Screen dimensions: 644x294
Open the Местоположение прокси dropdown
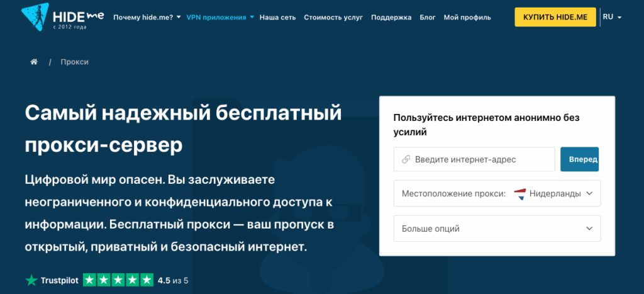click(497, 193)
